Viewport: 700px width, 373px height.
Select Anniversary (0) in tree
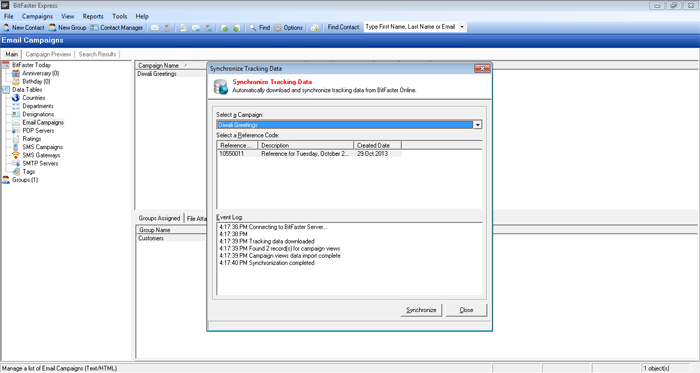pos(41,73)
